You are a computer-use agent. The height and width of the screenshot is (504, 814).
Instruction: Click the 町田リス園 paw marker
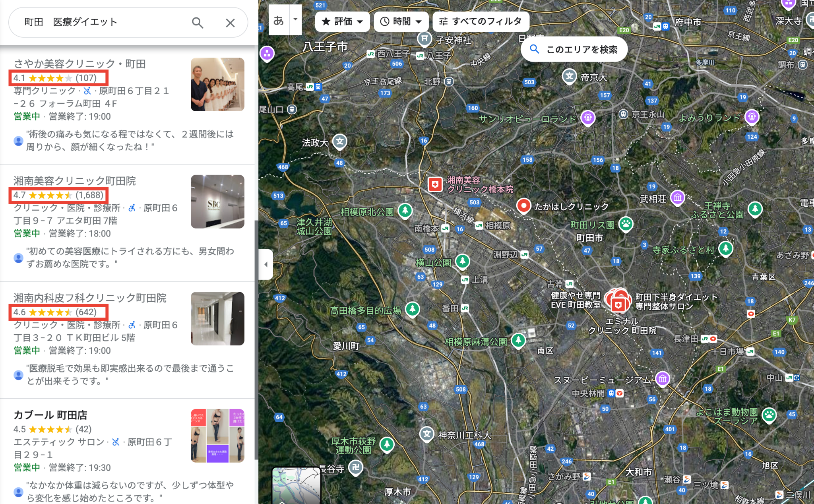(x=626, y=224)
